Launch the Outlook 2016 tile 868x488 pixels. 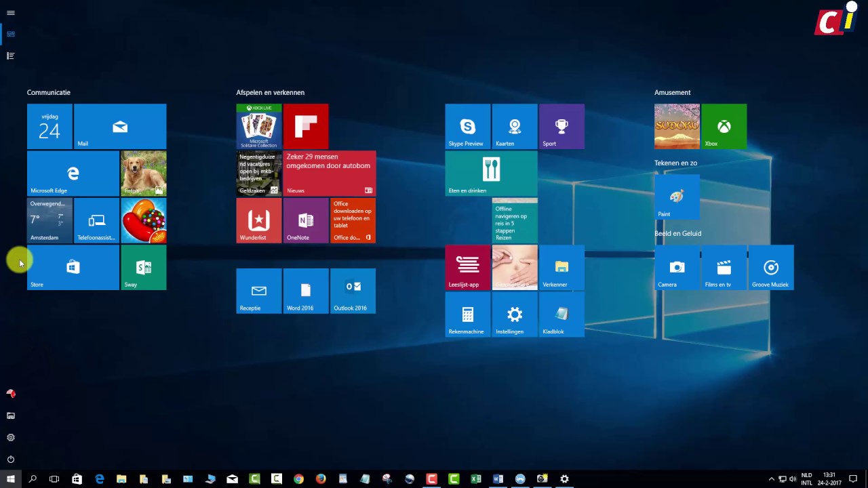353,291
